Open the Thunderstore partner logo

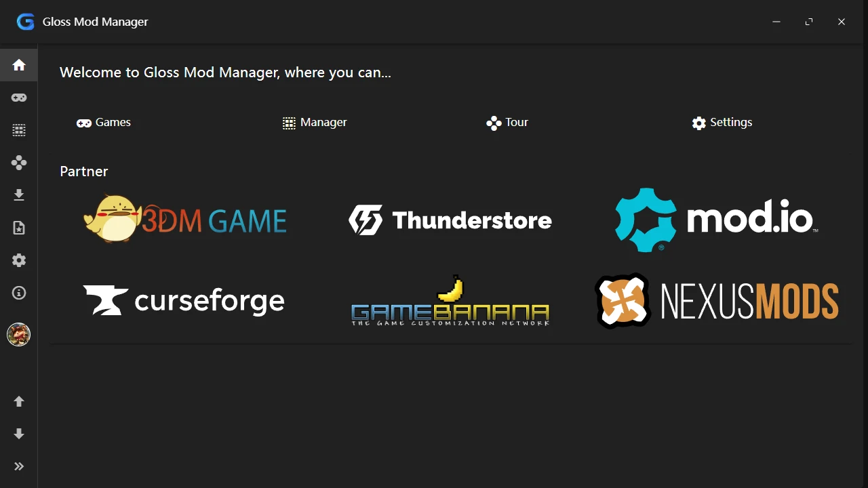click(450, 220)
